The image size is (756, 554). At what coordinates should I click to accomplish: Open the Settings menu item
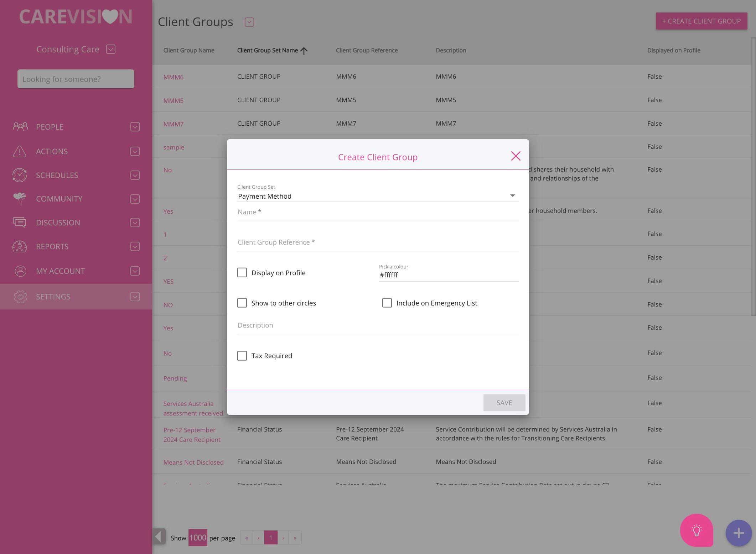tap(53, 297)
